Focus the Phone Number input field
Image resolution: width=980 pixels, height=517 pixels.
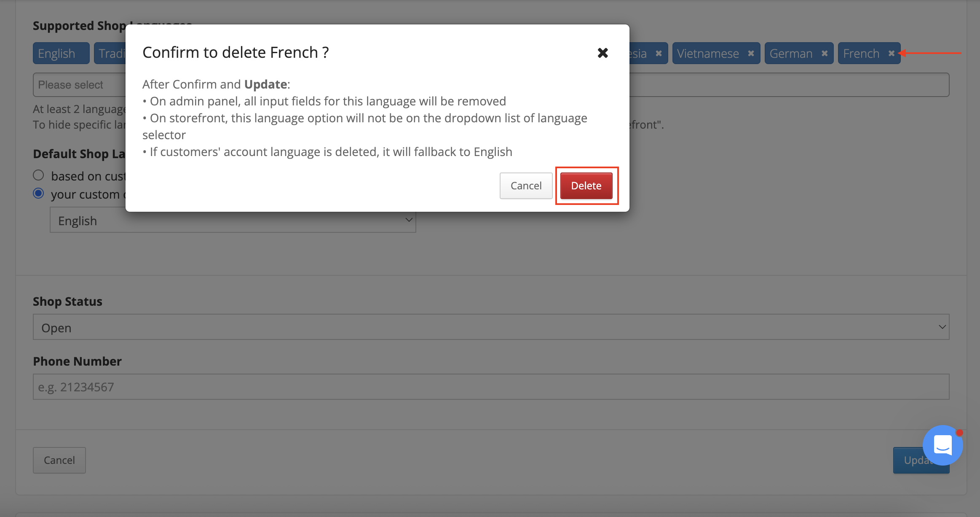(491, 387)
